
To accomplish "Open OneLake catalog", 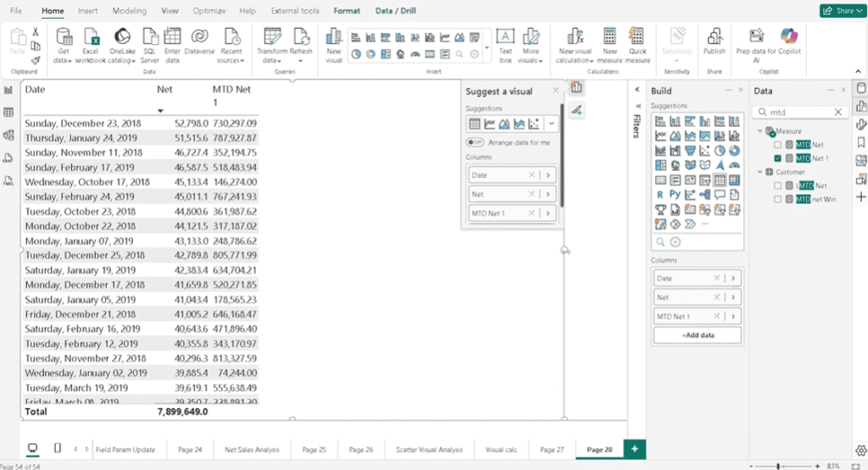I will 122,46.
